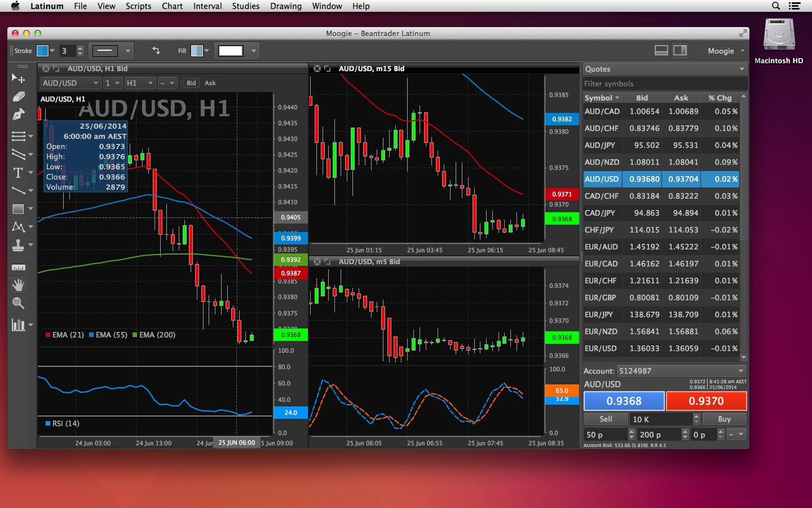Close the AUD/USD m15 chart panel
812x508 pixels.
(x=317, y=69)
